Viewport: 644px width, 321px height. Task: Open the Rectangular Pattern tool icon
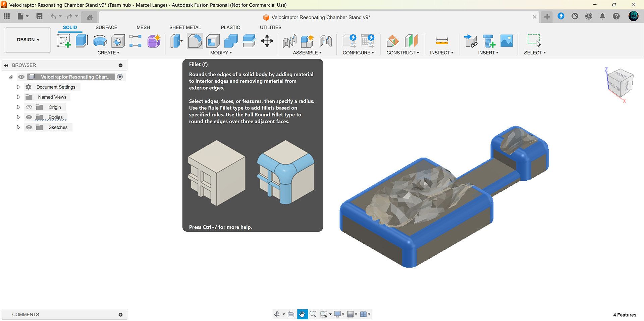point(136,41)
